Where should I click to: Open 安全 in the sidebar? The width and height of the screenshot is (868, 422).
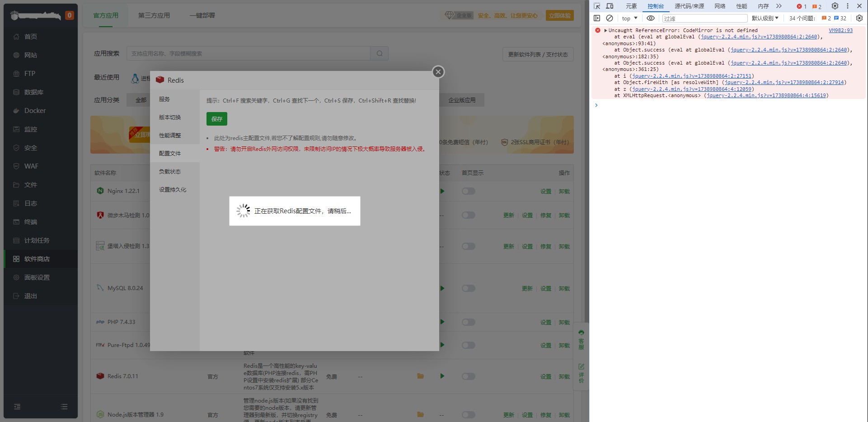coord(41,148)
